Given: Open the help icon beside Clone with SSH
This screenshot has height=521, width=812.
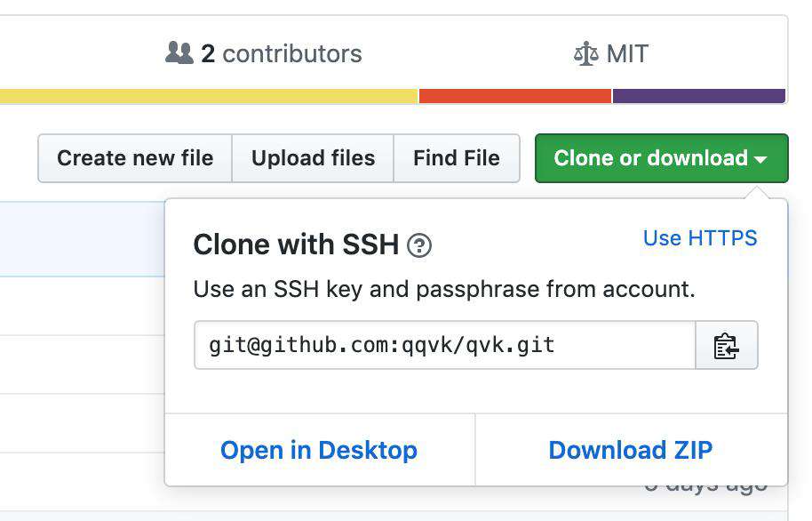Looking at the screenshot, I should pyautogui.click(x=419, y=245).
